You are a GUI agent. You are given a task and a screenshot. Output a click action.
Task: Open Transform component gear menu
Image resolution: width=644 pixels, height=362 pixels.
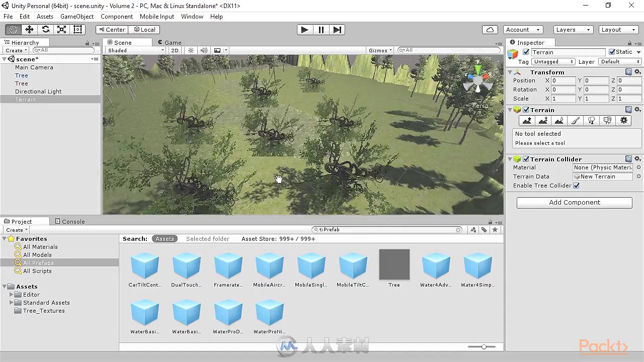click(x=637, y=72)
